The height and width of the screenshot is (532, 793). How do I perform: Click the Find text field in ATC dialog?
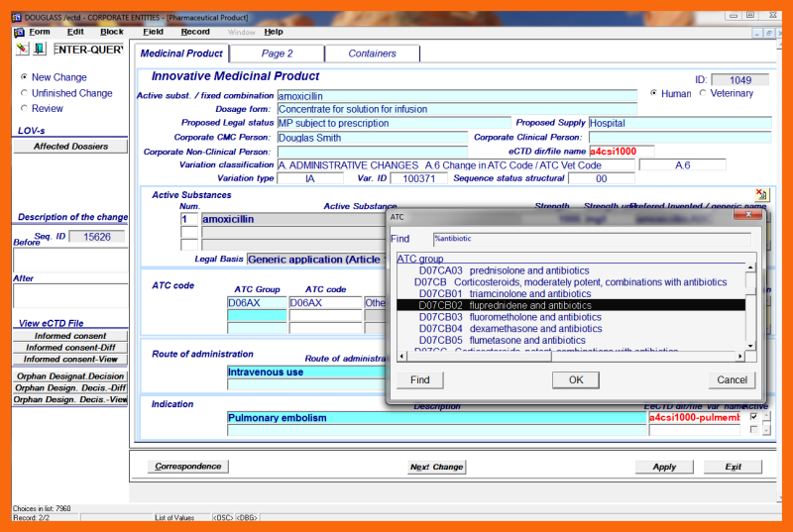[590, 239]
